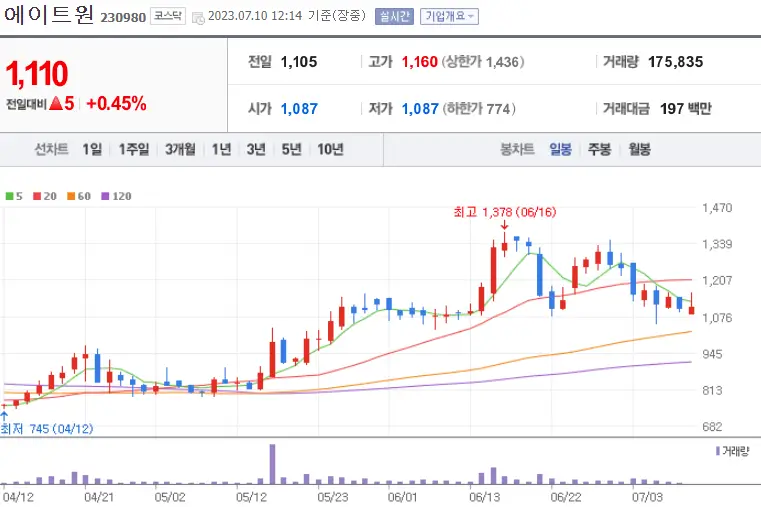Select the 3년 line chart tab

[x=256, y=149]
